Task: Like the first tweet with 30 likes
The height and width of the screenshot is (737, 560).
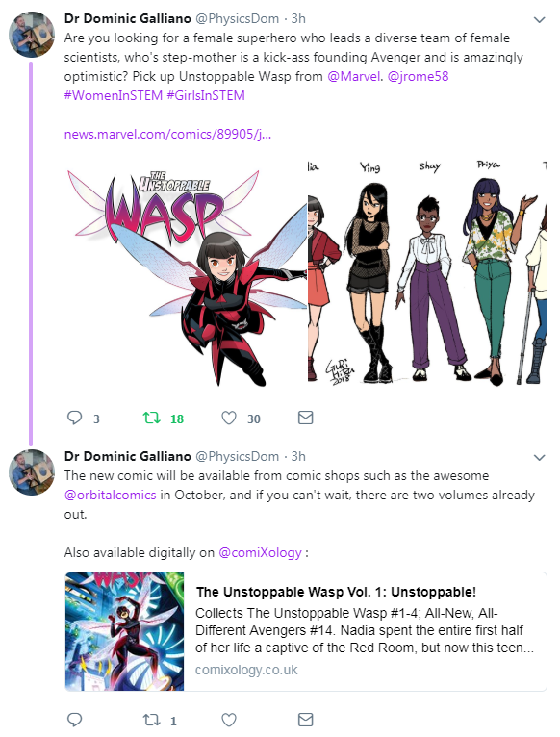Action: (229, 418)
